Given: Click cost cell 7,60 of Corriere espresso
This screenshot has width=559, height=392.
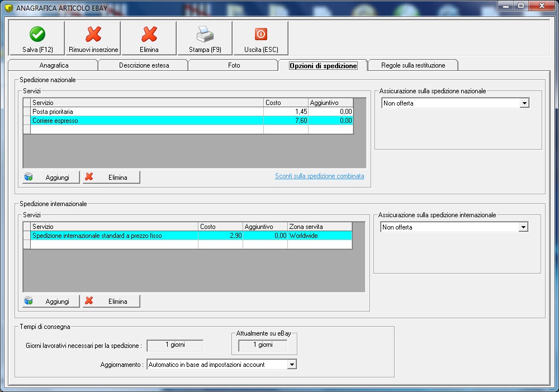Looking at the screenshot, I should (x=286, y=121).
